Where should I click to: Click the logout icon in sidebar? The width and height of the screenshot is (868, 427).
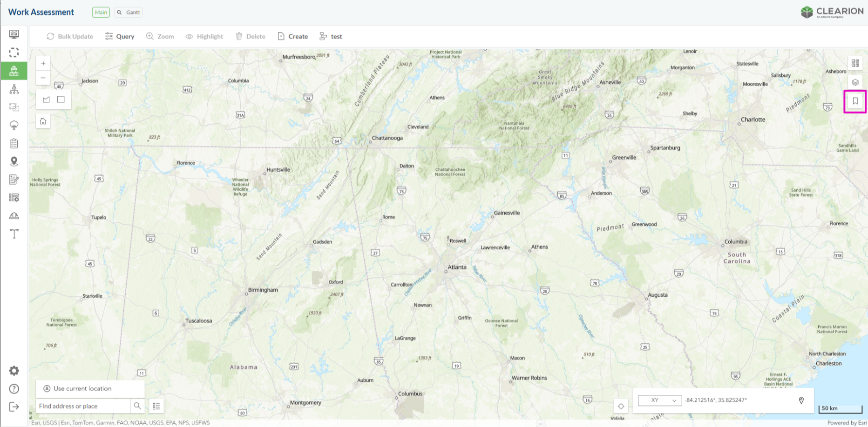coord(14,407)
